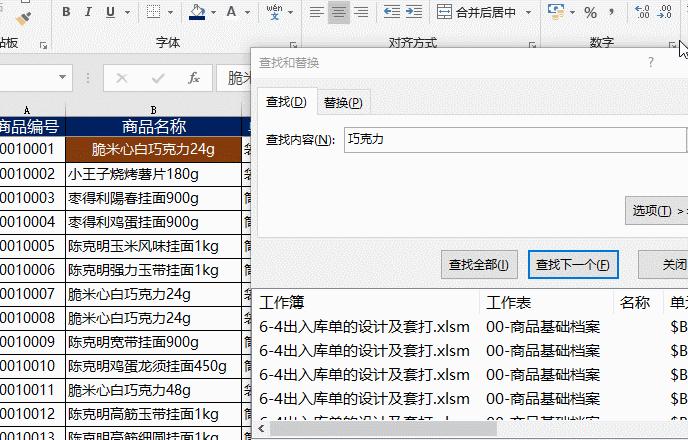
Task: Select highlighted cell 脆米心白巧克力24g in row 0010001
Action: tap(154, 150)
